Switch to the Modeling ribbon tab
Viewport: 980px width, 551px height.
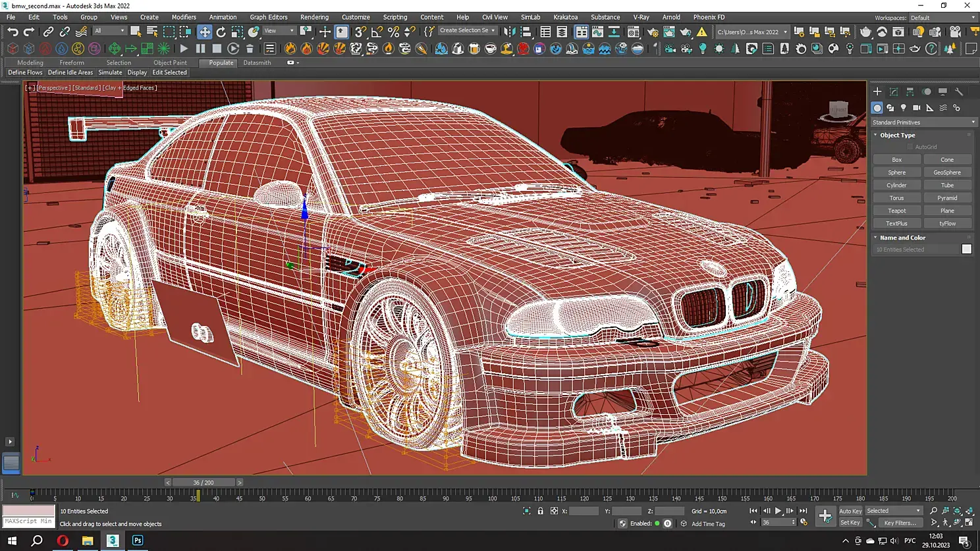pos(30,63)
